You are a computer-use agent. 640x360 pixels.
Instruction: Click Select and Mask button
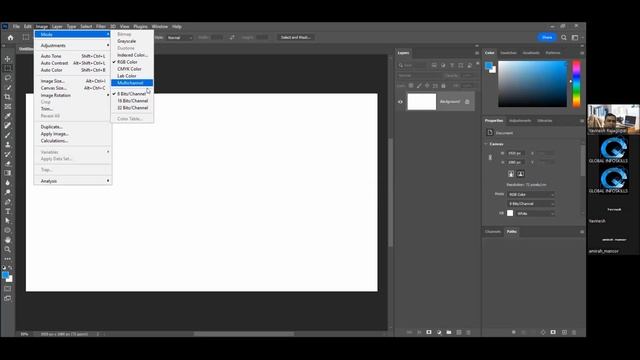click(x=296, y=38)
